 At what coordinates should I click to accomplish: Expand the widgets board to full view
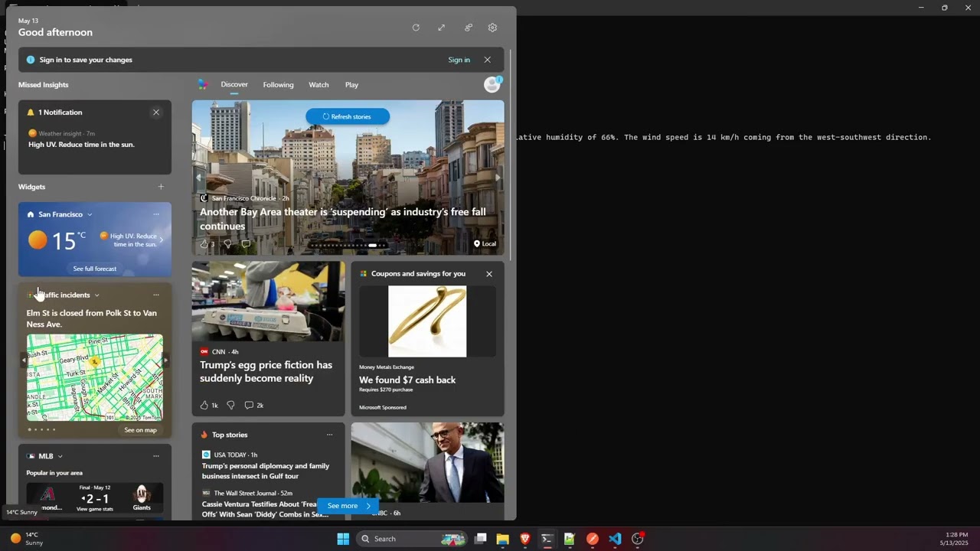pyautogui.click(x=441, y=28)
